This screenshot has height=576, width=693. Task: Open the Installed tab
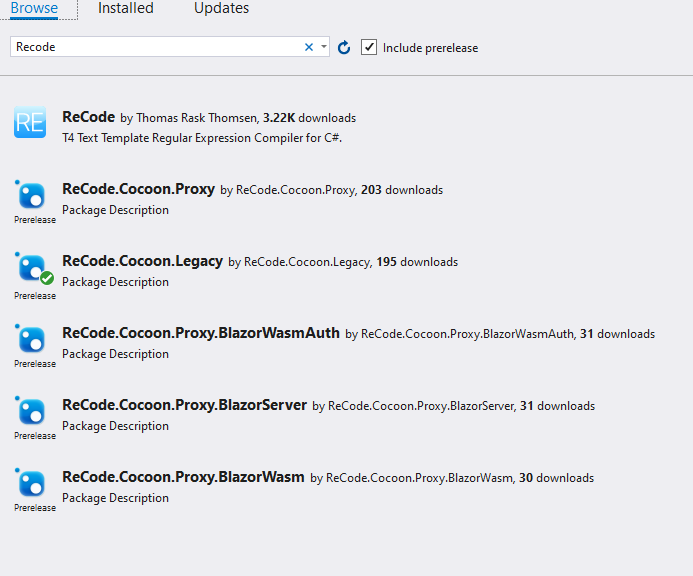[126, 8]
